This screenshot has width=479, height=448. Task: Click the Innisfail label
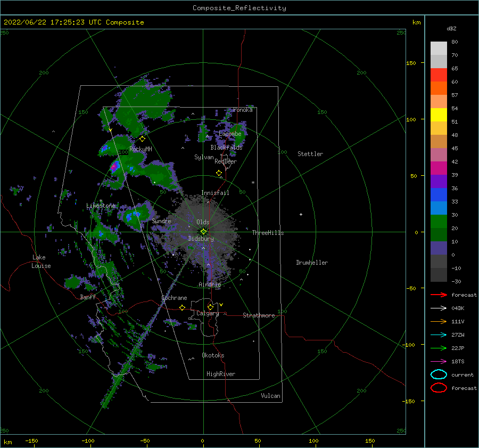pyautogui.click(x=215, y=193)
